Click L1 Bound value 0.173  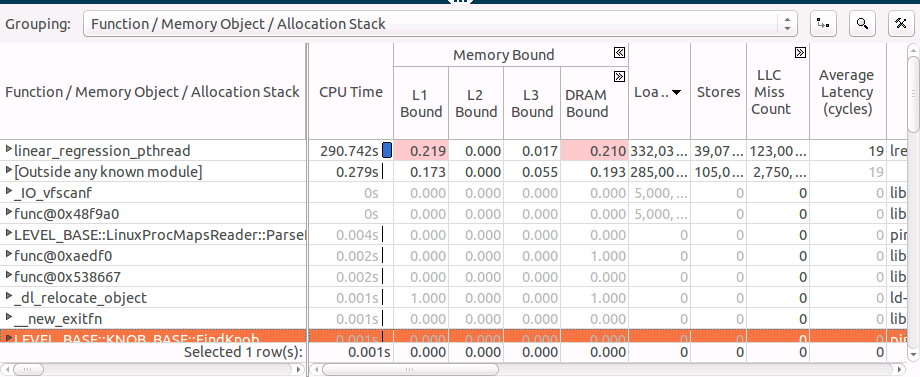point(428,172)
